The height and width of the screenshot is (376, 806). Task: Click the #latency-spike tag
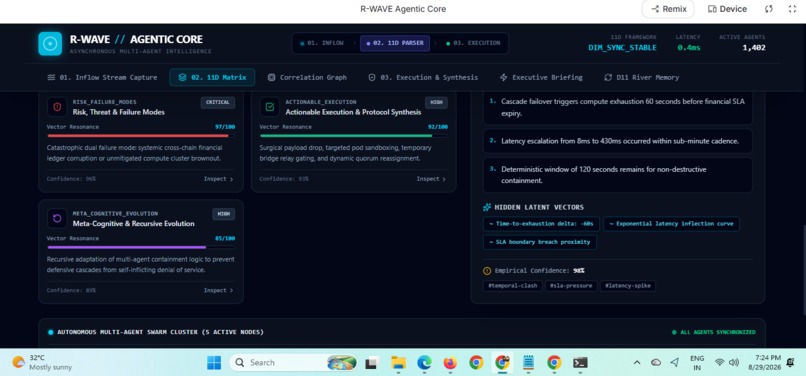[628, 285]
